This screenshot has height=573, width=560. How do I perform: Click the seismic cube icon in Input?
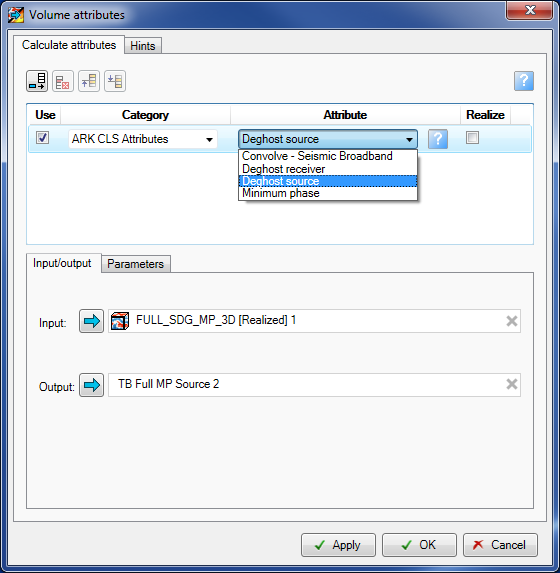click(x=120, y=321)
